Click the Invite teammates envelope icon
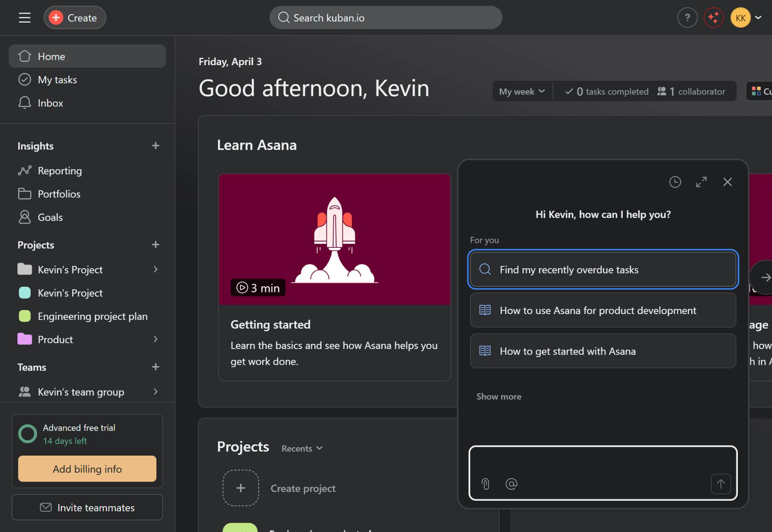 (46, 507)
